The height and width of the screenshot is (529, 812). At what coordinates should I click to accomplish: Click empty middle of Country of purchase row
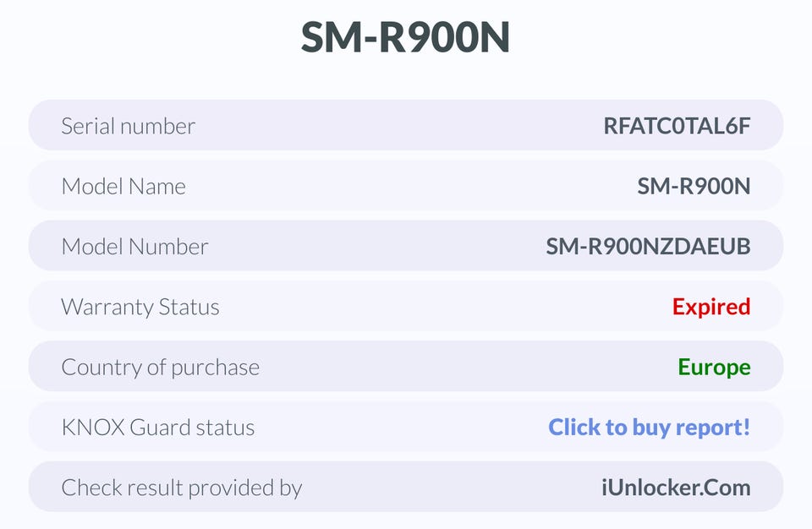465,367
